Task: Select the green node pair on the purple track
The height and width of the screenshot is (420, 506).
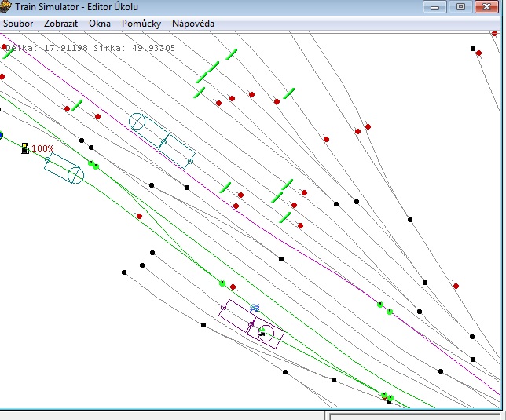Action: coord(385,308)
